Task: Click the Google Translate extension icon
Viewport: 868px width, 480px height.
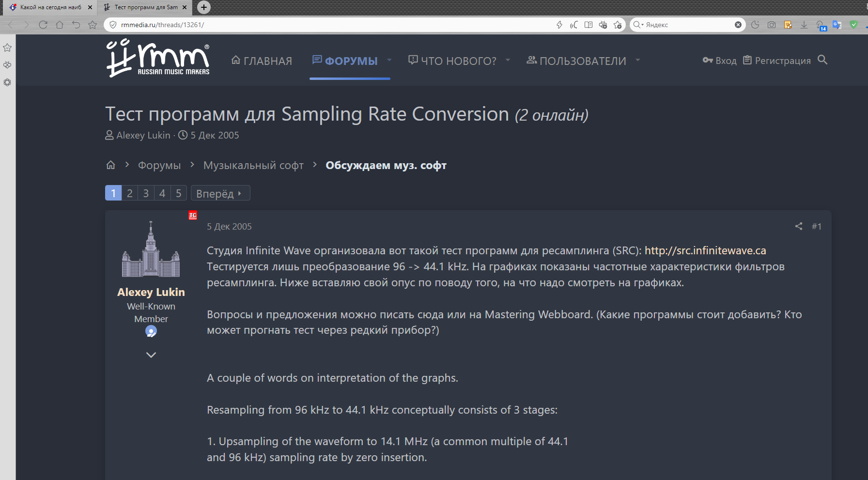Action: tap(837, 25)
